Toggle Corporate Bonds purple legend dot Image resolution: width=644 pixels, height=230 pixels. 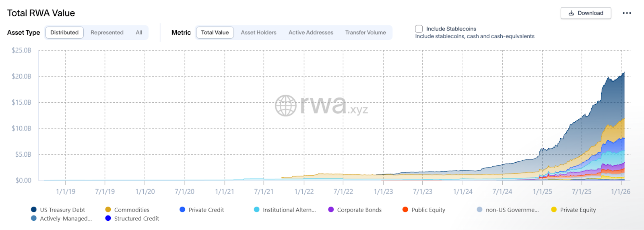click(x=331, y=209)
